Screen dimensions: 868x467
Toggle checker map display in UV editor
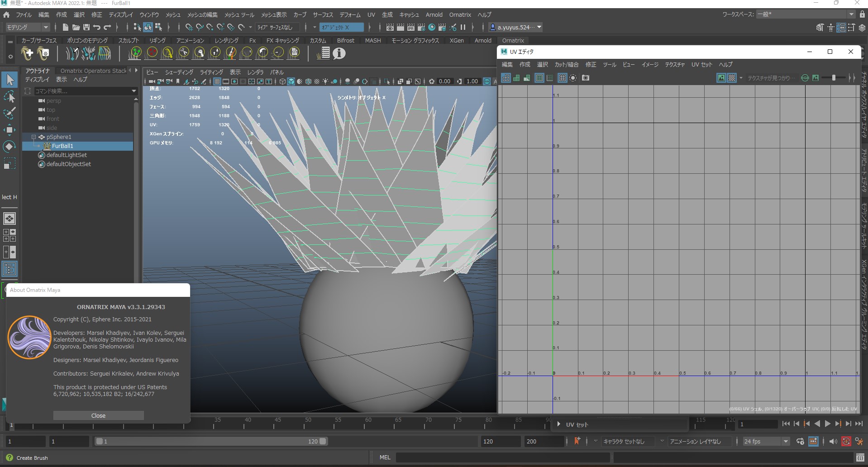coord(732,78)
